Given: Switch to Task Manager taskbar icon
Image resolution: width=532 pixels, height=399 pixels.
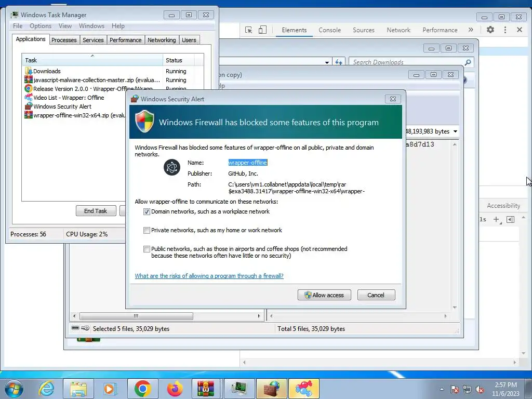Looking at the screenshot, I should 239,389.
